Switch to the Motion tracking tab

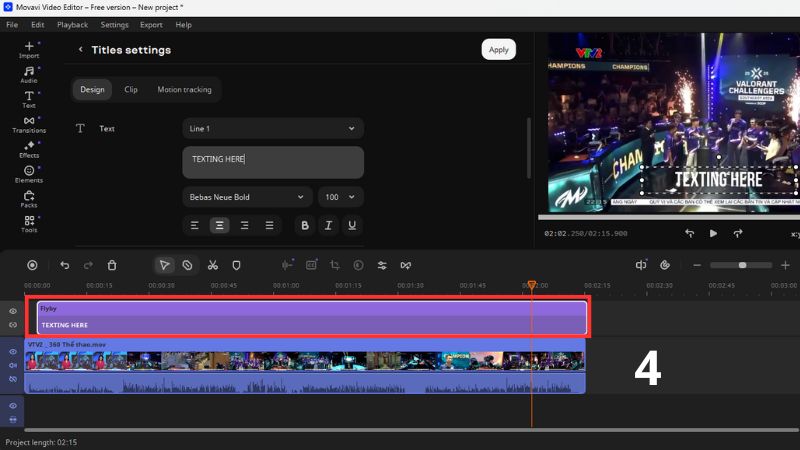pyautogui.click(x=184, y=90)
